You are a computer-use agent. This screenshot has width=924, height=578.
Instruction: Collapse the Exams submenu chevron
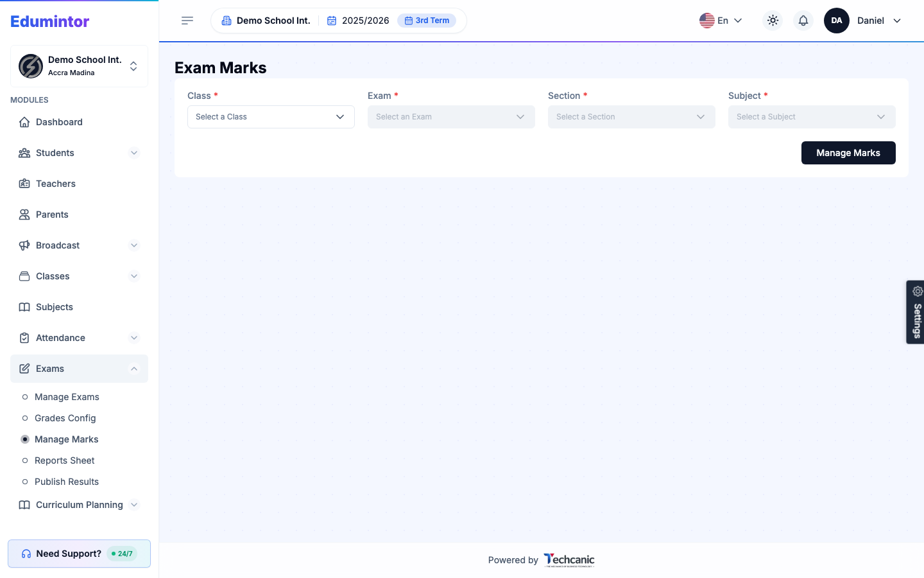[134, 369]
